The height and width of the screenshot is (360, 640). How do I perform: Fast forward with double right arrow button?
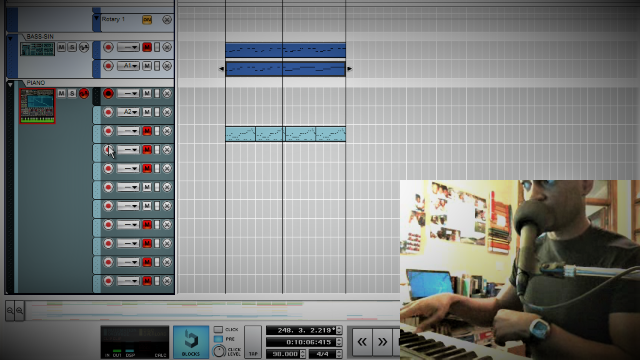pos(382,342)
